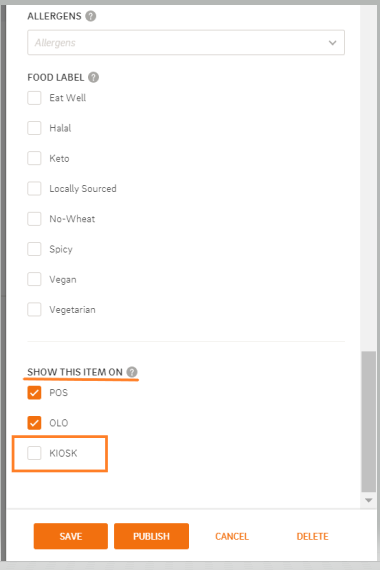Check the Vegetarian checkbox
This screenshot has width=380, height=570.
[34, 310]
